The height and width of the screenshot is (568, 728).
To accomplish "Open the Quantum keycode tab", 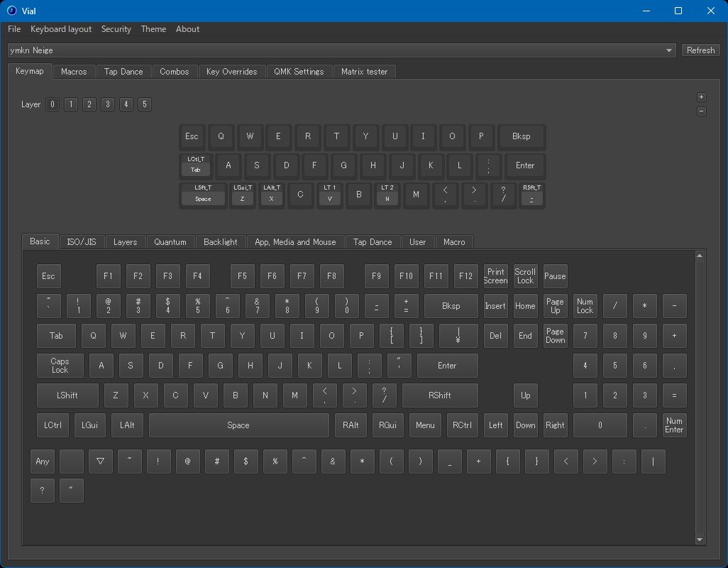I will pyautogui.click(x=170, y=242).
